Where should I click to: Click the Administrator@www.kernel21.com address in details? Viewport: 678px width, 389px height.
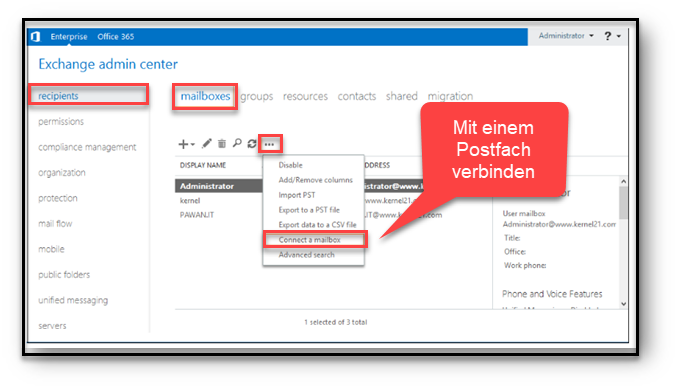(x=559, y=224)
